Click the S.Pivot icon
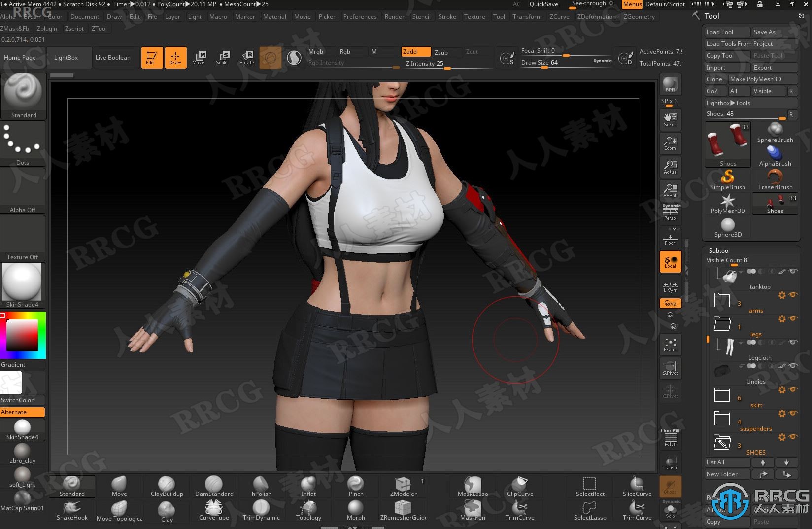Image resolution: width=812 pixels, height=529 pixels. pos(670,368)
